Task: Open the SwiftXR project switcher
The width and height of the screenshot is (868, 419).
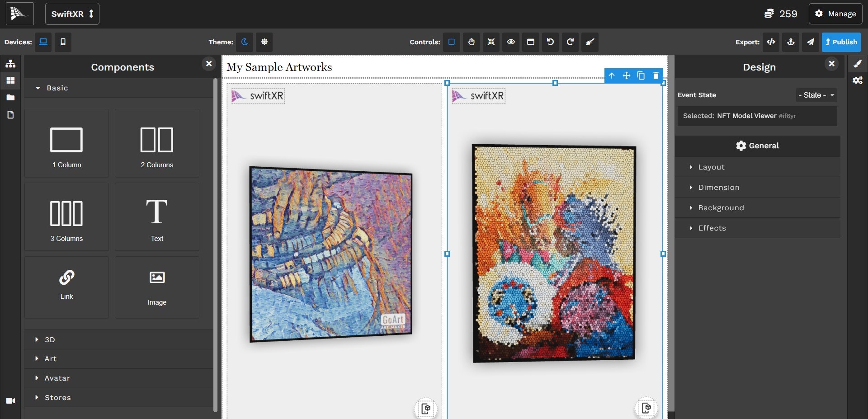Action: [72, 14]
